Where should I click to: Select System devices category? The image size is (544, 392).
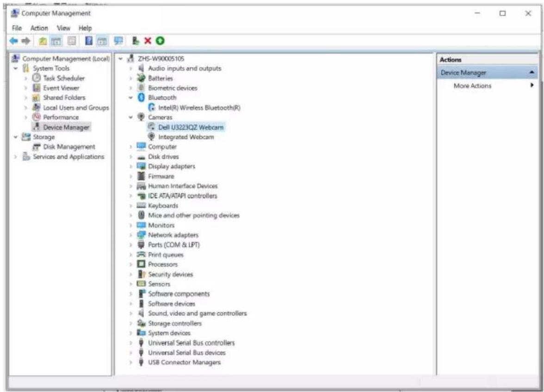[x=169, y=333]
